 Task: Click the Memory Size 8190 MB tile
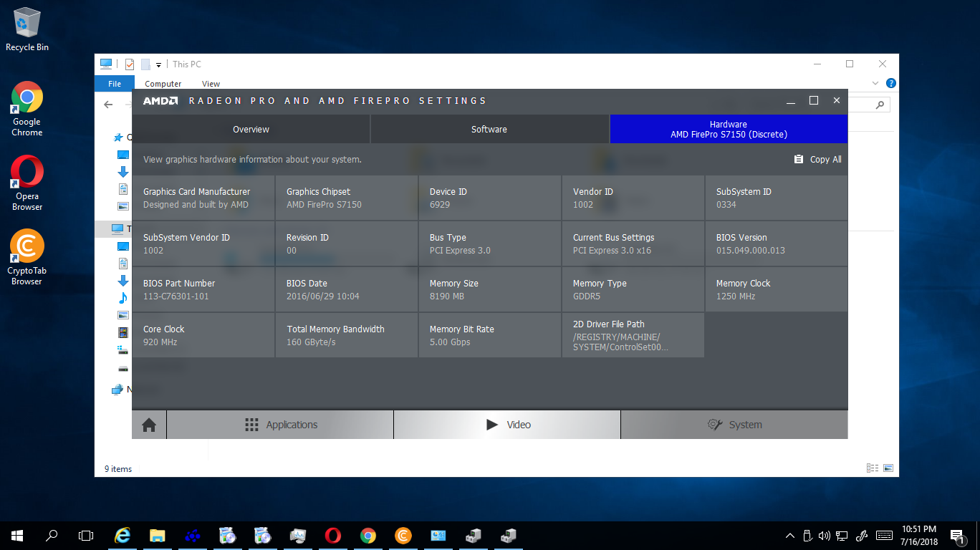coord(490,289)
